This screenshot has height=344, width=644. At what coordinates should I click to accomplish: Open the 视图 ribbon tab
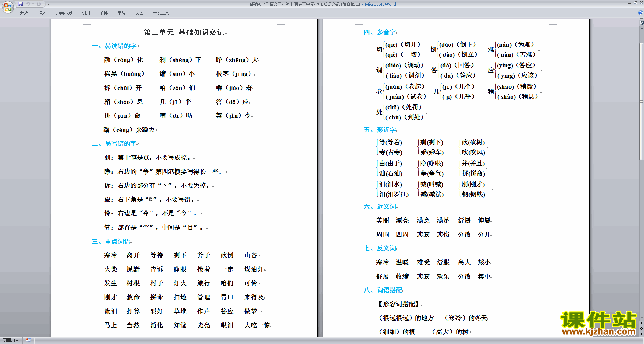coord(139,13)
